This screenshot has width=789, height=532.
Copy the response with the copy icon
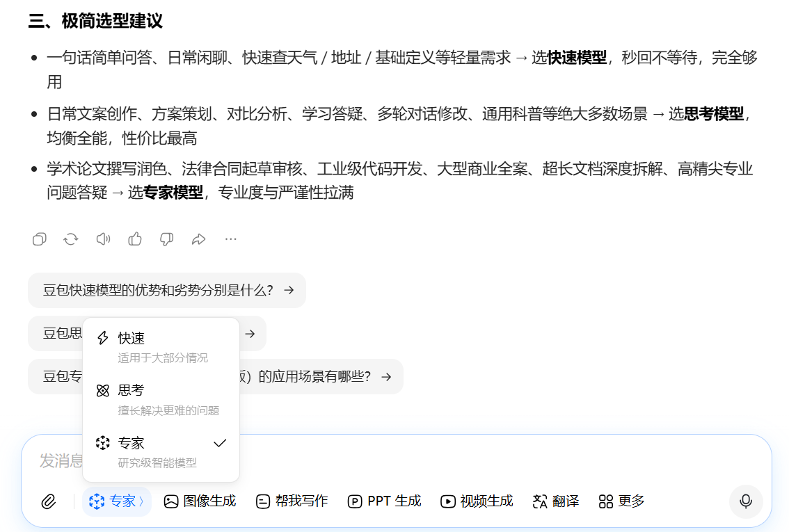pos(39,239)
